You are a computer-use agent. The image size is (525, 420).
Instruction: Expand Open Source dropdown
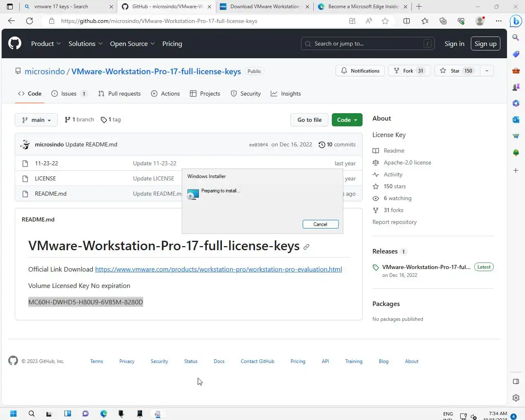point(132,43)
